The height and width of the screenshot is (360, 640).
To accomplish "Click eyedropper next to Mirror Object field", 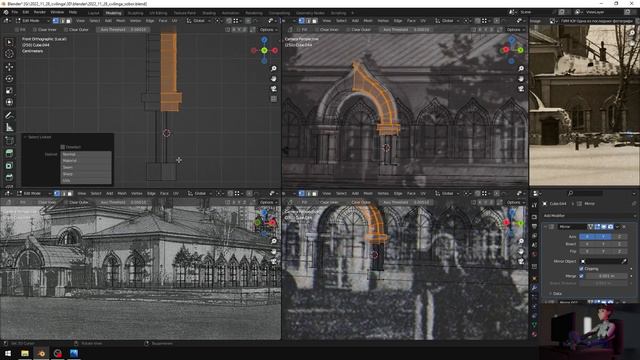I will click(624, 261).
